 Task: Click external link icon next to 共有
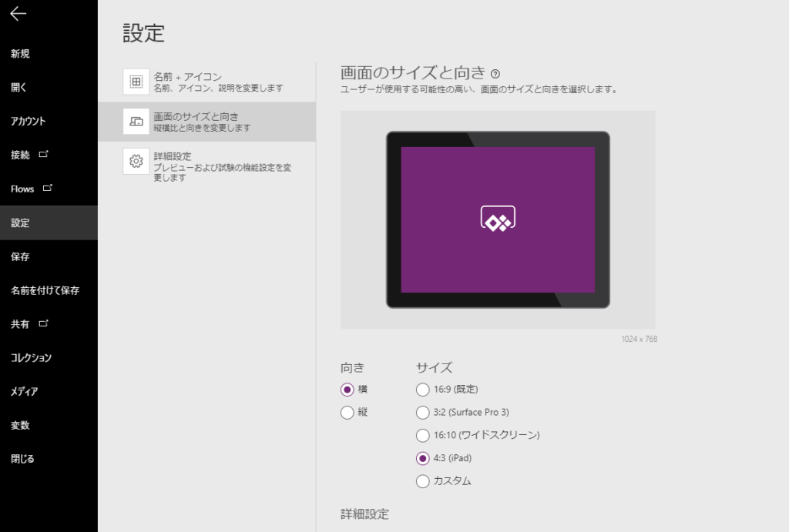(44, 323)
